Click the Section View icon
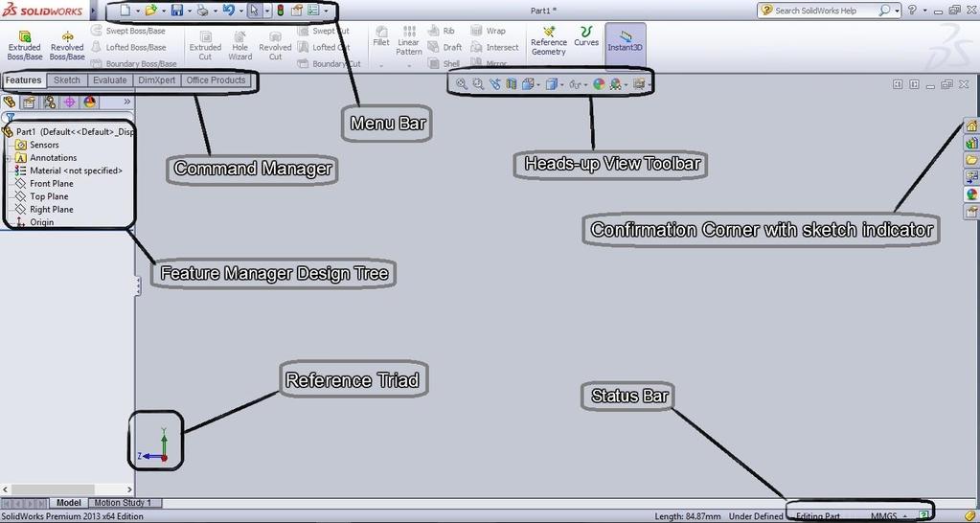Viewport: 980px width, 523px height. click(512, 83)
